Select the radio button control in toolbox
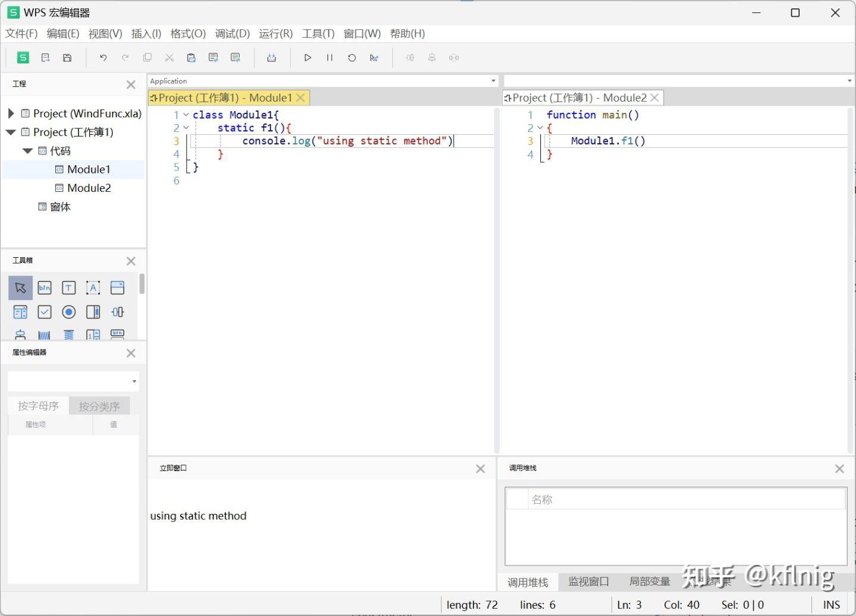 (69, 312)
